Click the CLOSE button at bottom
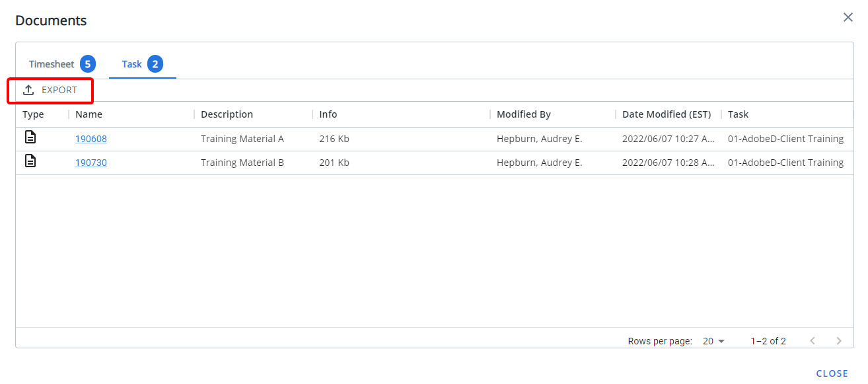Image resolution: width=868 pixels, height=384 pixels. coord(832,373)
